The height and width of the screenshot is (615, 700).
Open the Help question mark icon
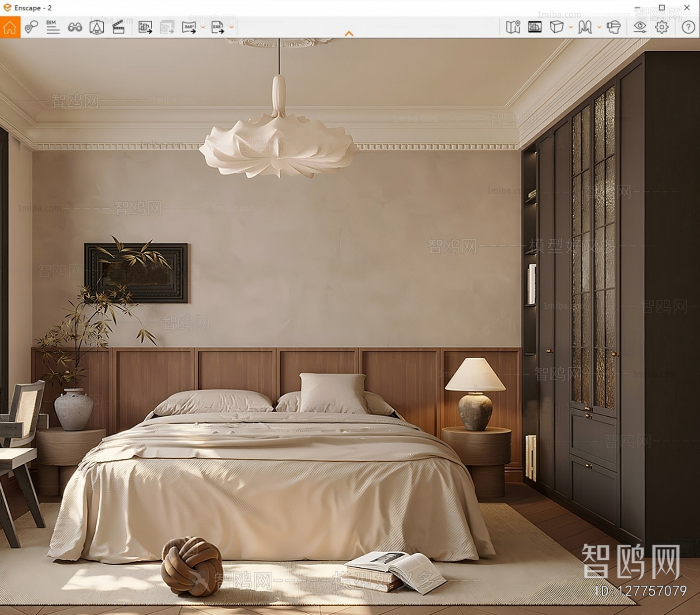coord(688,27)
